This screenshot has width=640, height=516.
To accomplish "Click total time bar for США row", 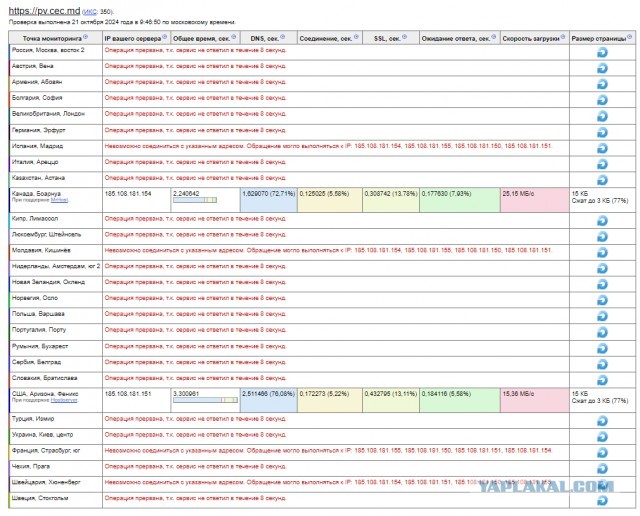I will 205,400.
